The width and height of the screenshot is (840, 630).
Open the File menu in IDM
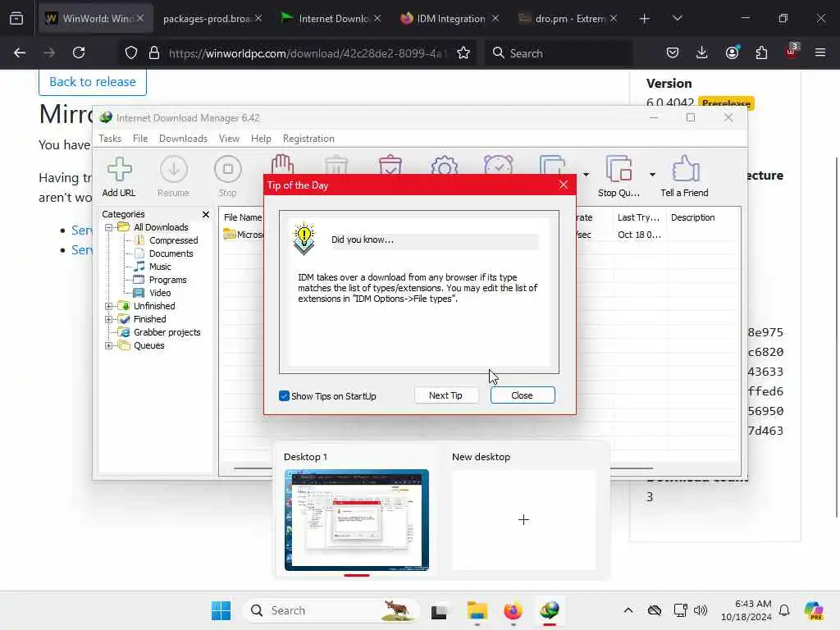coord(140,138)
